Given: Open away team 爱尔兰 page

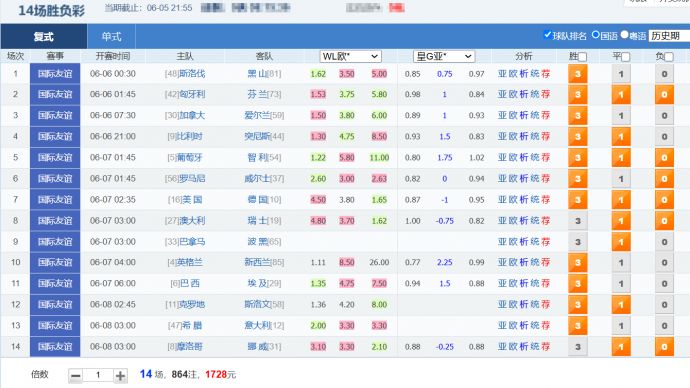Looking at the screenshot, I should [x=257, y=116].
